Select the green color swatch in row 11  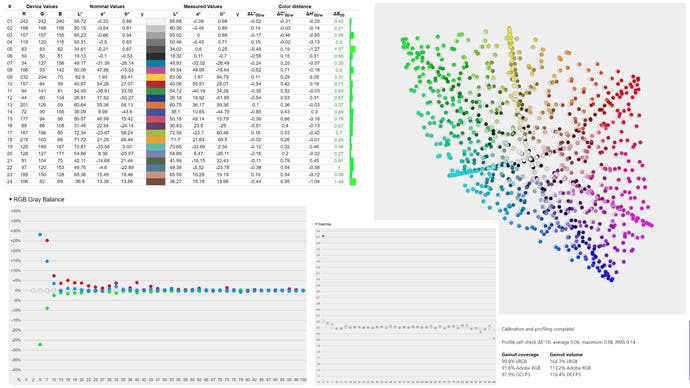[x=155, y=91]
